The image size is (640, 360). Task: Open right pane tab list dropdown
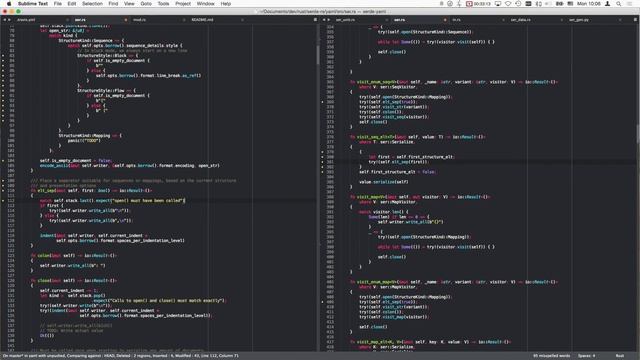click(x=636, y=20)
